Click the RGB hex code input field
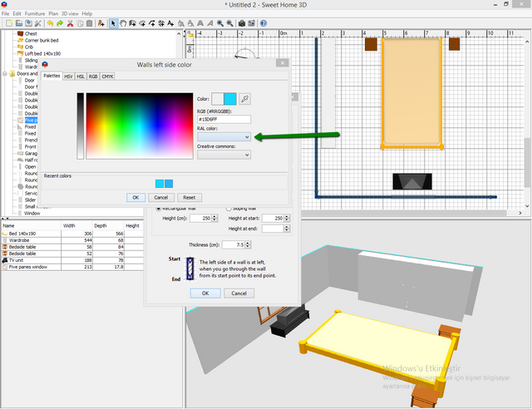The image size is (532, 409). pyautogui.click(x=223, y=119)
